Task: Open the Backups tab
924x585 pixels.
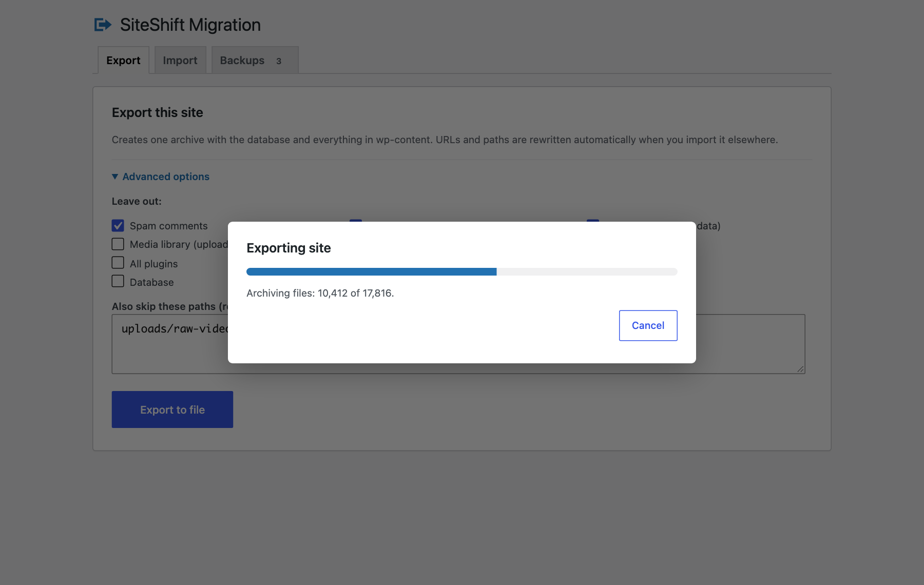Action: click(255, 61)
